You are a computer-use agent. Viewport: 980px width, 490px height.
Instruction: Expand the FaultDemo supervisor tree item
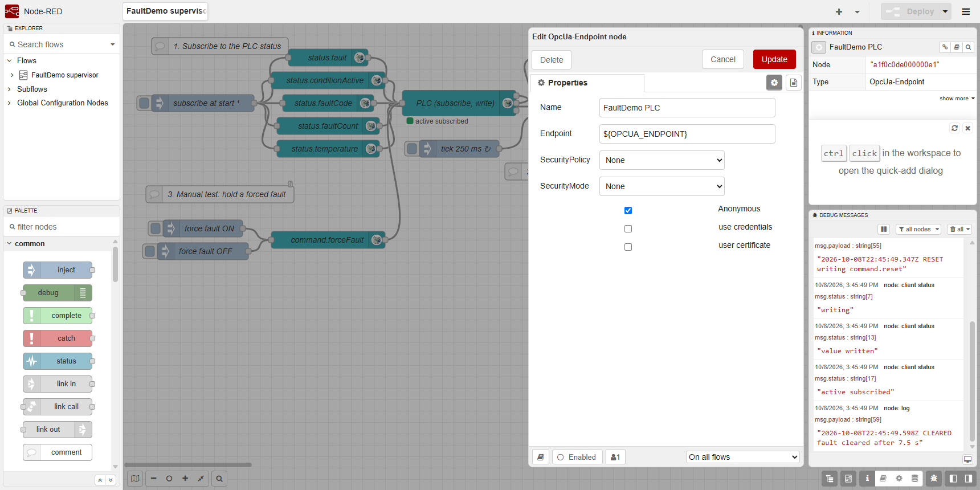[12, 75]
